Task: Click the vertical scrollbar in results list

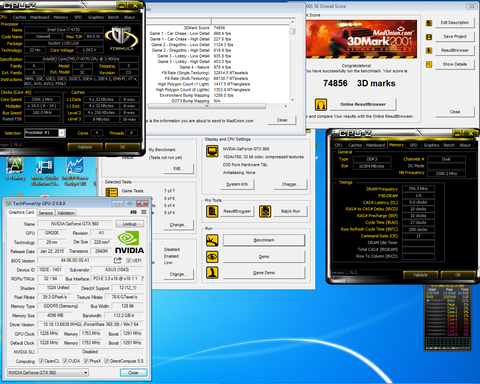Action: tap(292, 61)
